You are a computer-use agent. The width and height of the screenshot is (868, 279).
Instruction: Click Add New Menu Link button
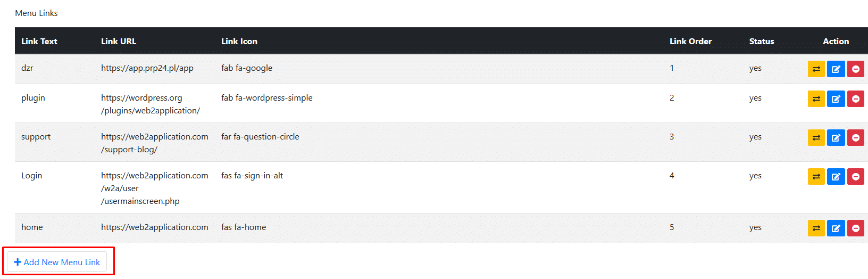(x=57, y=262)
